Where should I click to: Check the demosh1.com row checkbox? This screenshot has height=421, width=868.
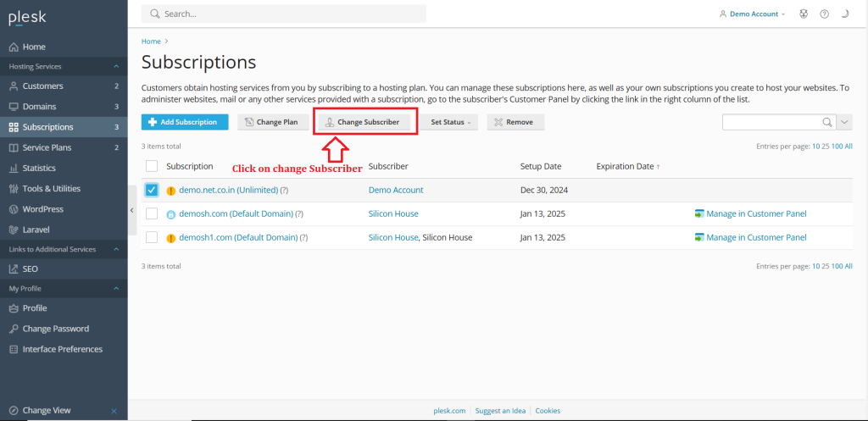pyautogui.click(x=152, y=237)
